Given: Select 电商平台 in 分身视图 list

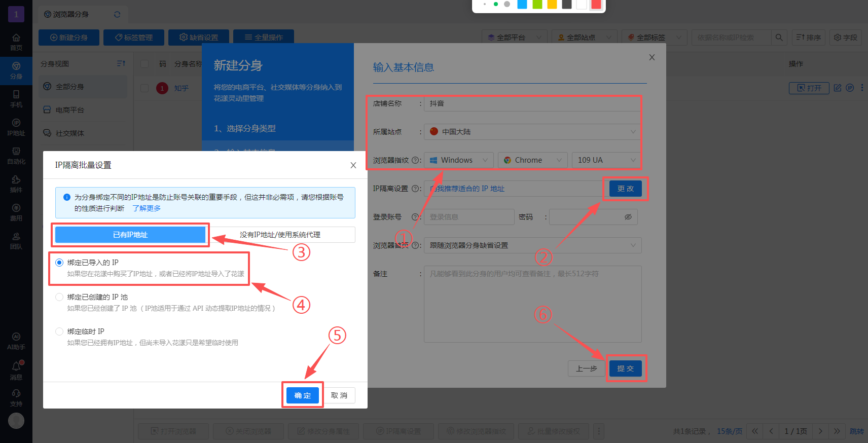Looking at the screenshot, I should point(84,110).
